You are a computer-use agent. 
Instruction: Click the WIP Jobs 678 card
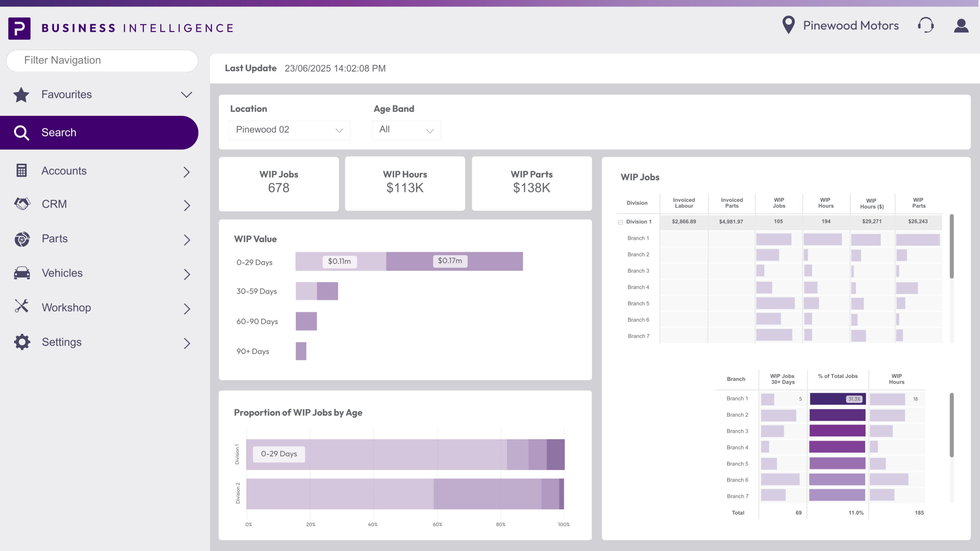[x=279, y=184]
